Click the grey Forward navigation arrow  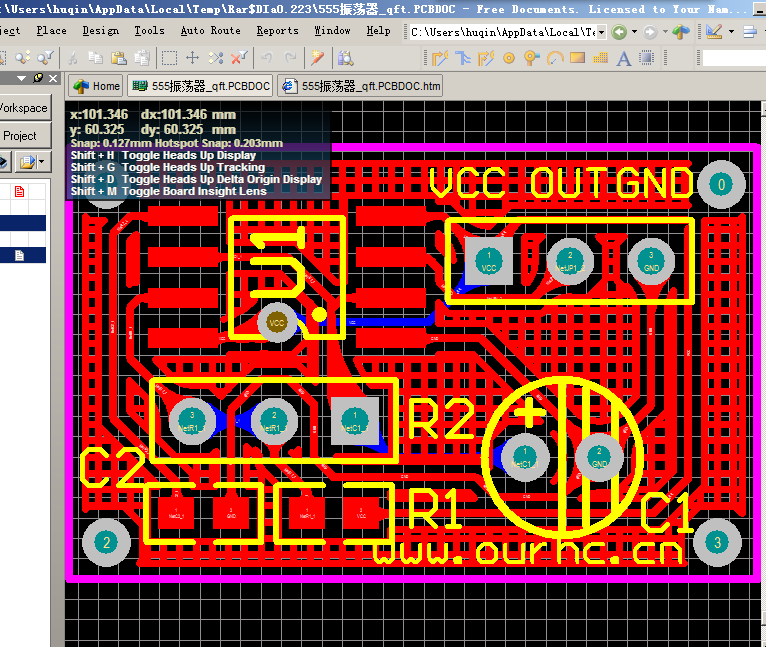pos(650,32)
